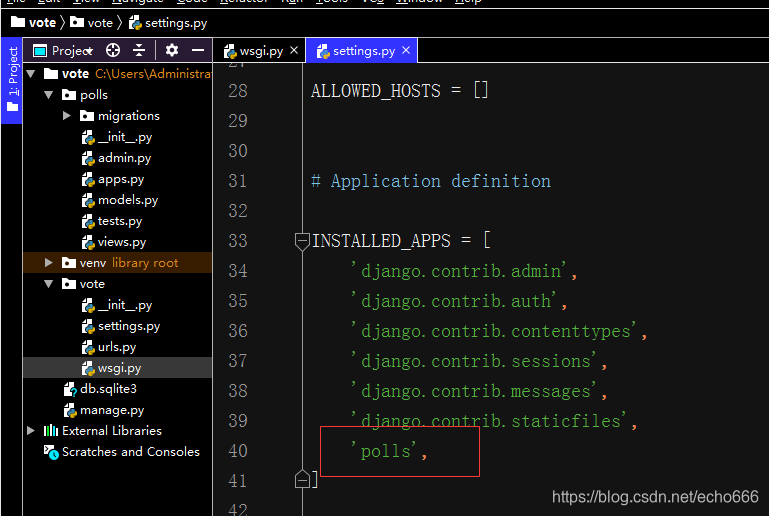Select wsgi.py in project tree
The width and height of the screenshot is (769, 516).
click(x=119, y=368)
